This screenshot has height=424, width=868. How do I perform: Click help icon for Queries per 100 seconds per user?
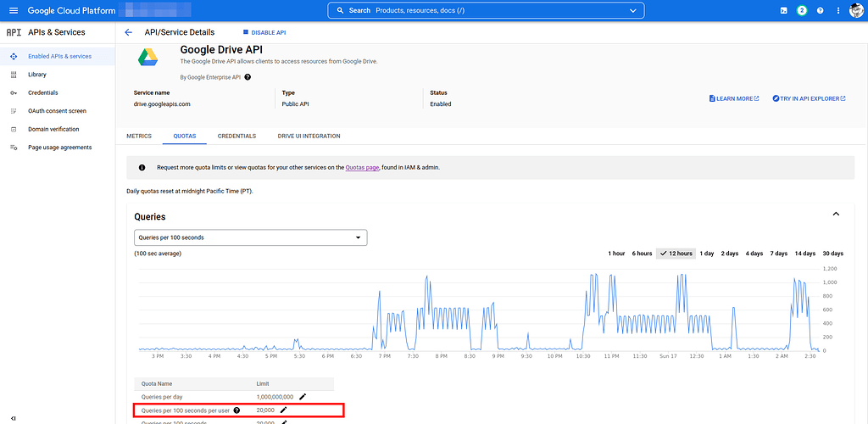click(237, 410)
